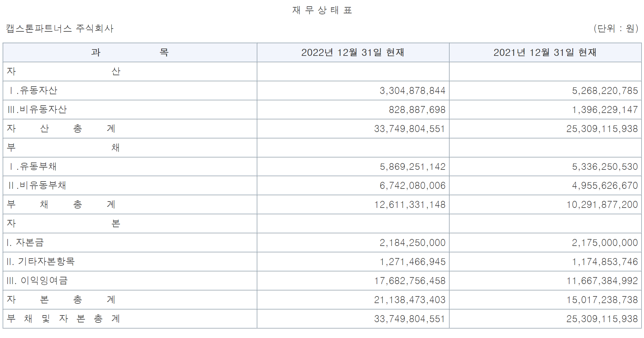Click header 2021년 12월 31일 현재
The width and height of the screenshot is (644, 338).
545,52
